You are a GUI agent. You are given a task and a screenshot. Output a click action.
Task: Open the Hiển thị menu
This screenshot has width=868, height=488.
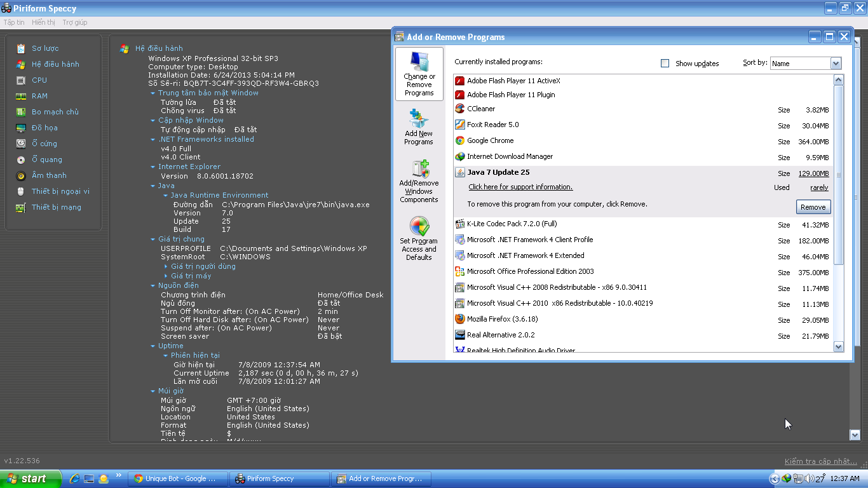[43, 22]
